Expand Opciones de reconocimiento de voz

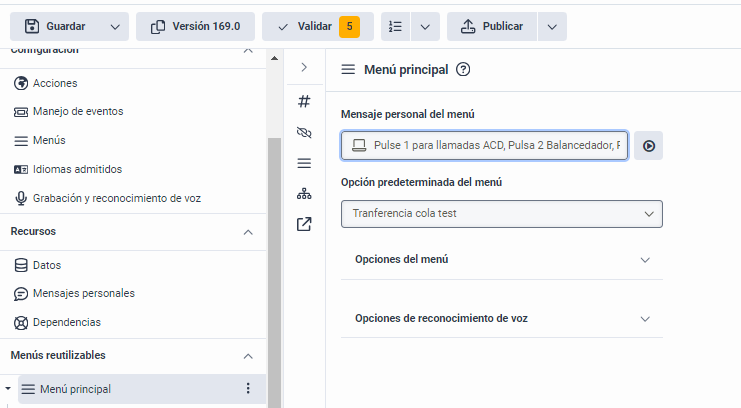[x=501, y=318]
